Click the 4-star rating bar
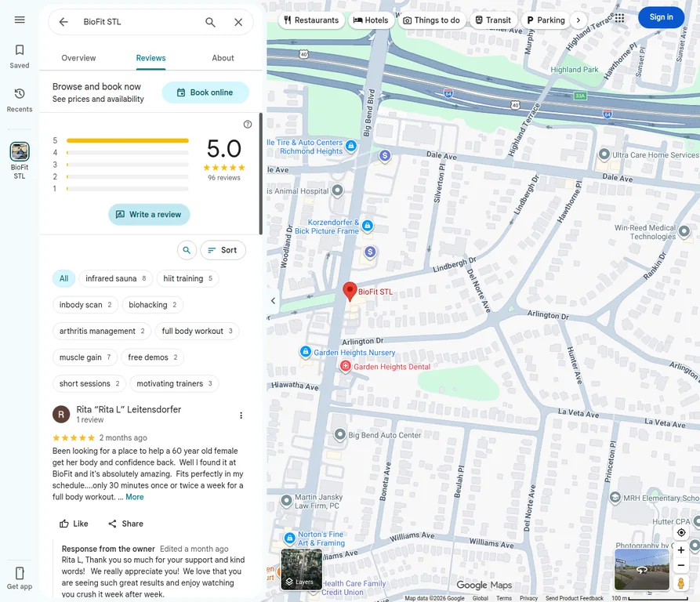The height and width of the screenshot is (602, 700). click(128, 153)
